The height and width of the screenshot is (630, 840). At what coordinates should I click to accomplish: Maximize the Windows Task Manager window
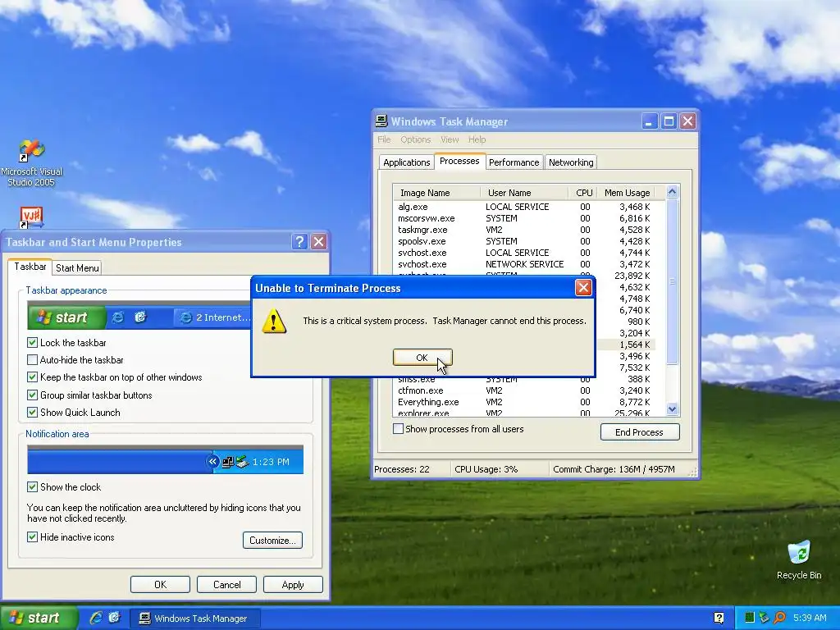(669, 121)
